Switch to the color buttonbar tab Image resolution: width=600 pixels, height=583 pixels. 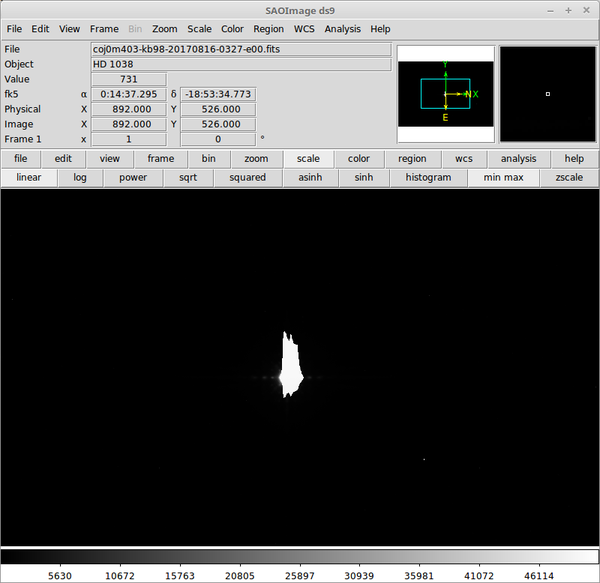tap(359, 158)
